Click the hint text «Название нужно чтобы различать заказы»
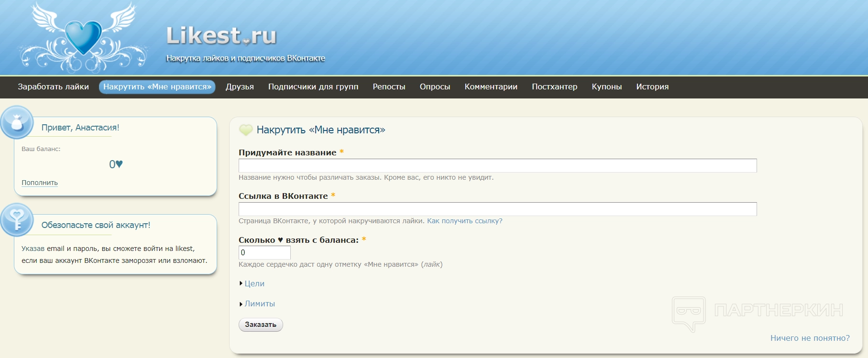The height and width of the screenshot is (358, 868). click(310, 177)
